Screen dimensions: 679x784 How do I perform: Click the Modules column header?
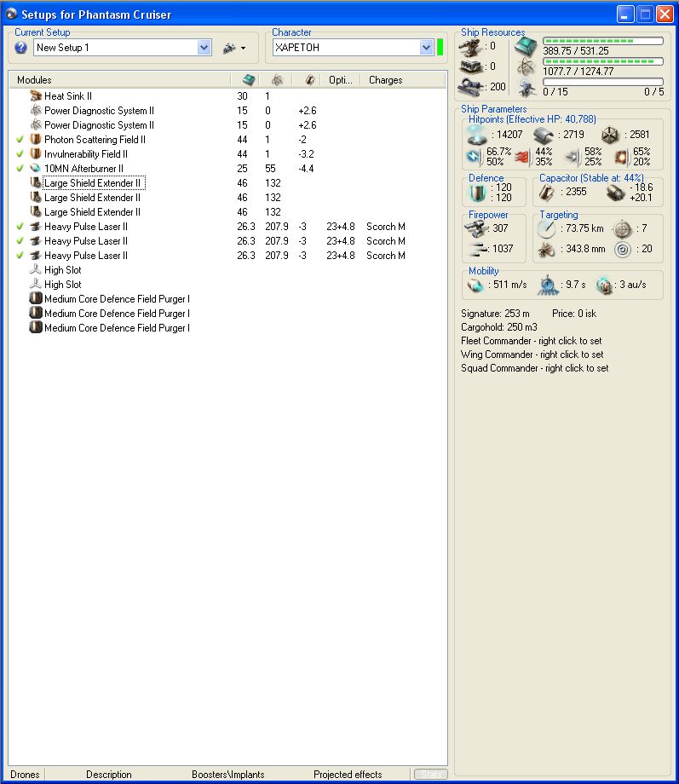click(x=34, y=80)
